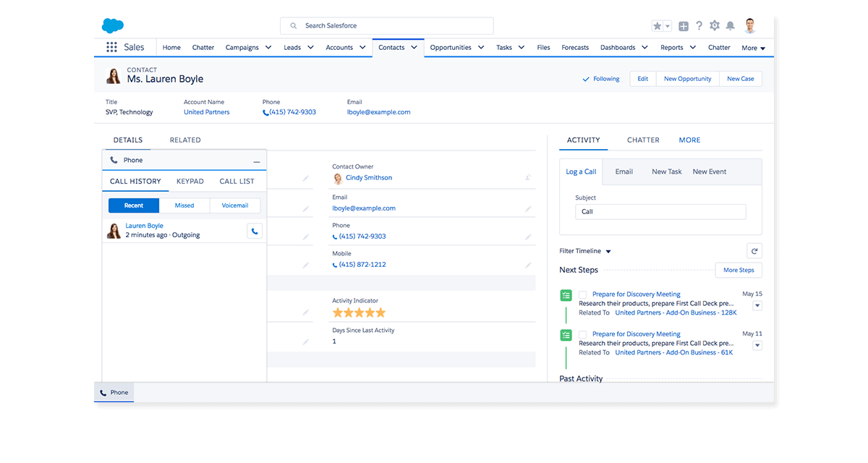
Task: Click in the Search Salesforce field
Action: click(x=387, y=26)
